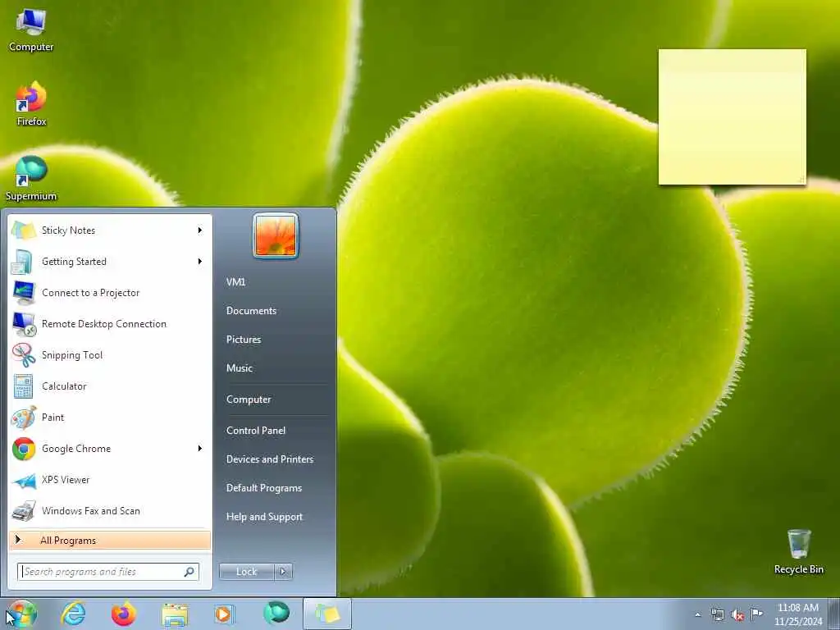This screenshot has width=840, height=630.
Task: Select Recycle Bin on desktop
Action: 799,552
